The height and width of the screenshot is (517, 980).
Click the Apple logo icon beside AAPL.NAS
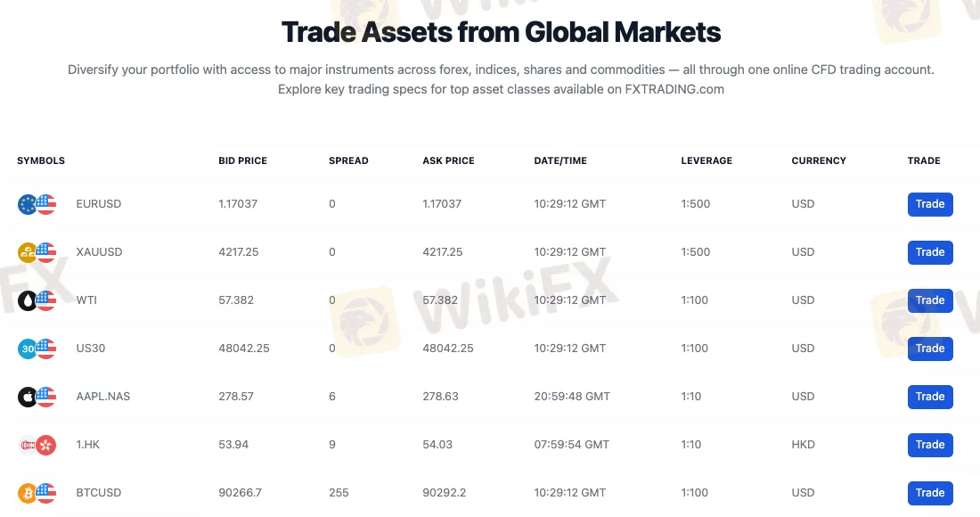click(28, 397)
